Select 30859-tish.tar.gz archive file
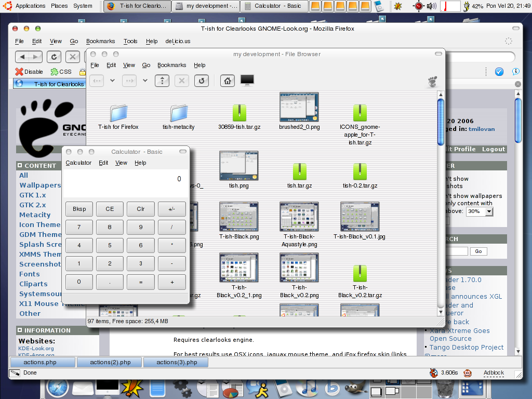The image size is (532, 399). pos(239,117)
